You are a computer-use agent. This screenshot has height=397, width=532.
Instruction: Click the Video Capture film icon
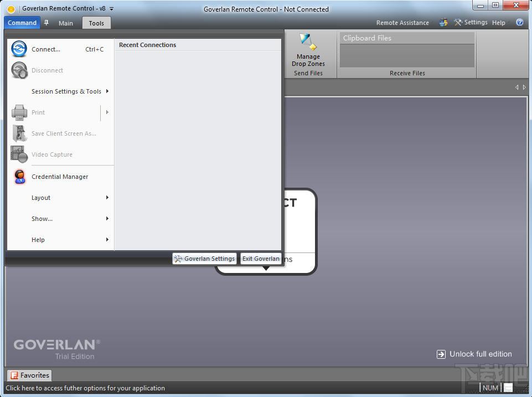point(19,154)
